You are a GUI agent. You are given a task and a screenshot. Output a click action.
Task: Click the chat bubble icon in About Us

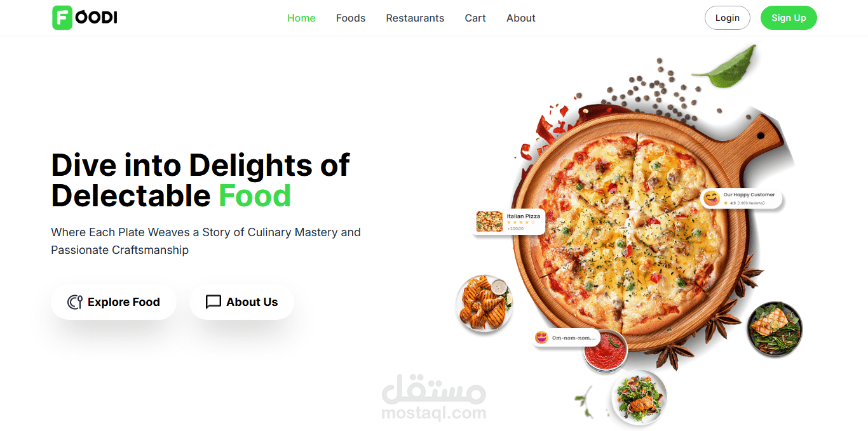tap(214, 302)
